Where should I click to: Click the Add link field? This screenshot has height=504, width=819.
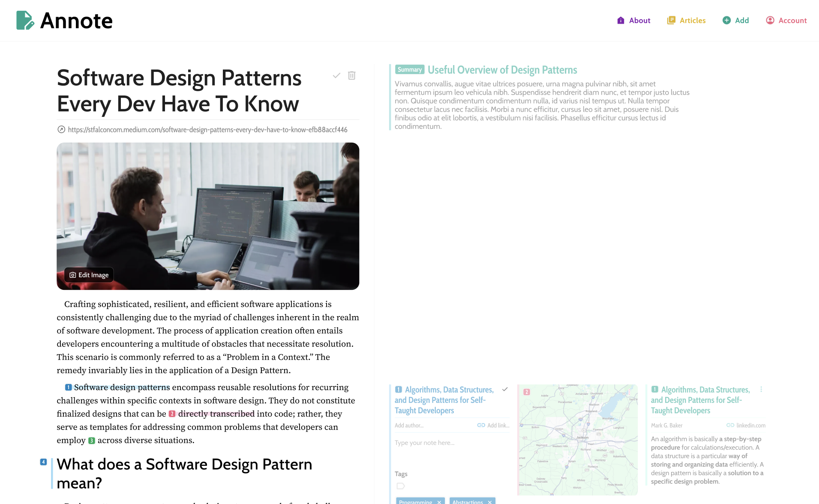tap(493, 425)
